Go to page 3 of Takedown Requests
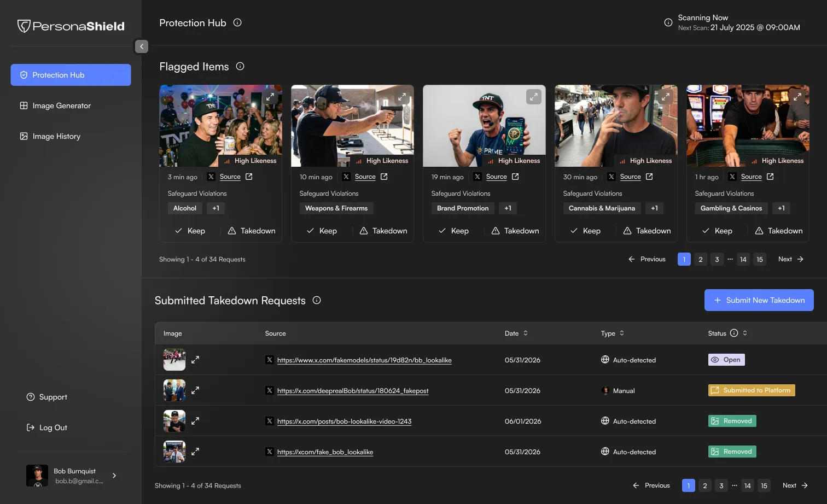The image size is (827, 504). (x=721, y=485)
